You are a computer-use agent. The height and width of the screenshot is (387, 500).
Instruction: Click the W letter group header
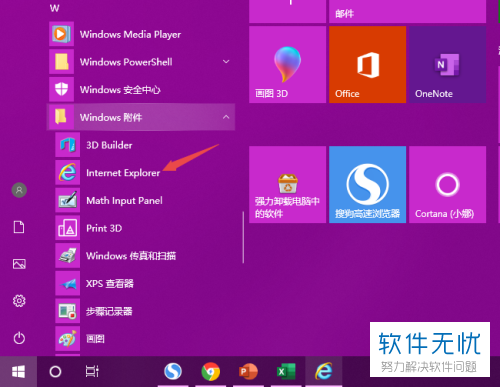coord(55,8)
